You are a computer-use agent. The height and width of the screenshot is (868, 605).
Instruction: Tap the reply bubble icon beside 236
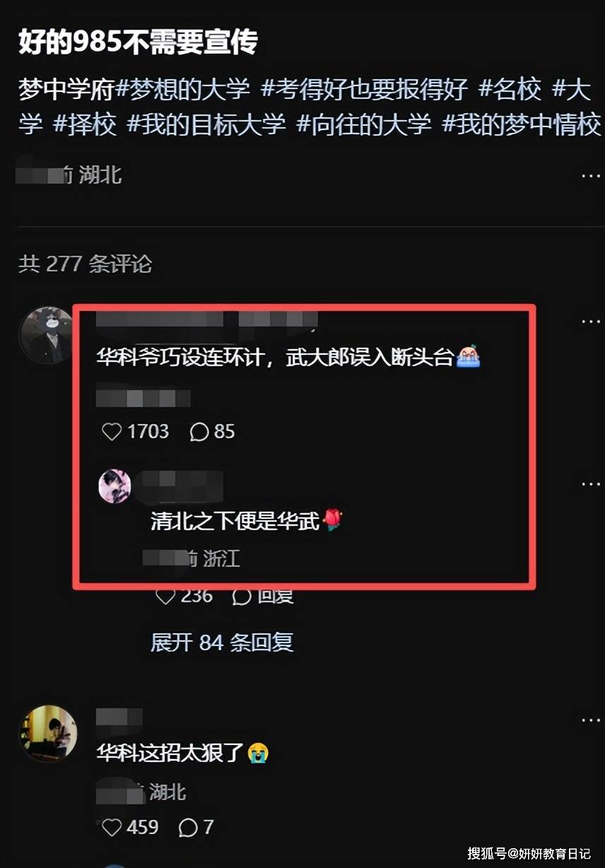click(242, 596)
